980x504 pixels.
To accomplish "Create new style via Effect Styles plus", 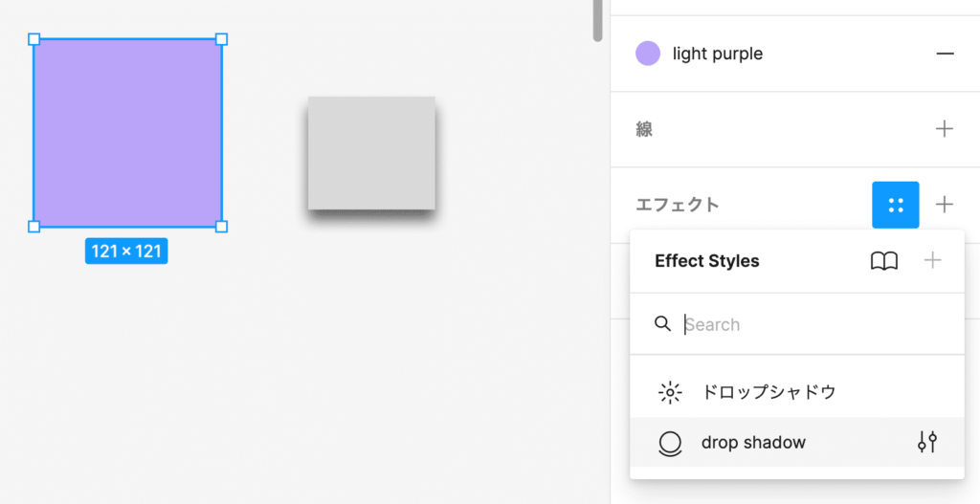I will click(x=932, y=261).
